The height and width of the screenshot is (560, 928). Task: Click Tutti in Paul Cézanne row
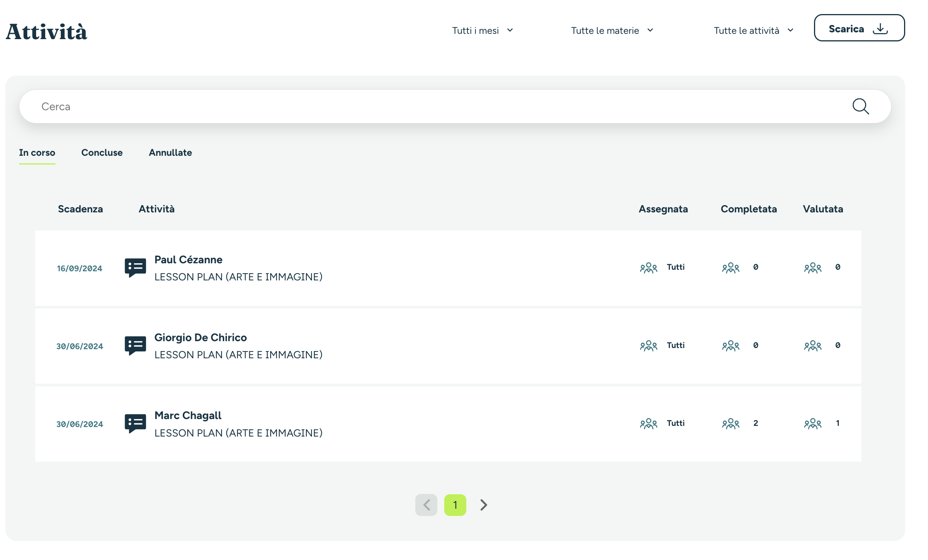[x=676, y=267]
